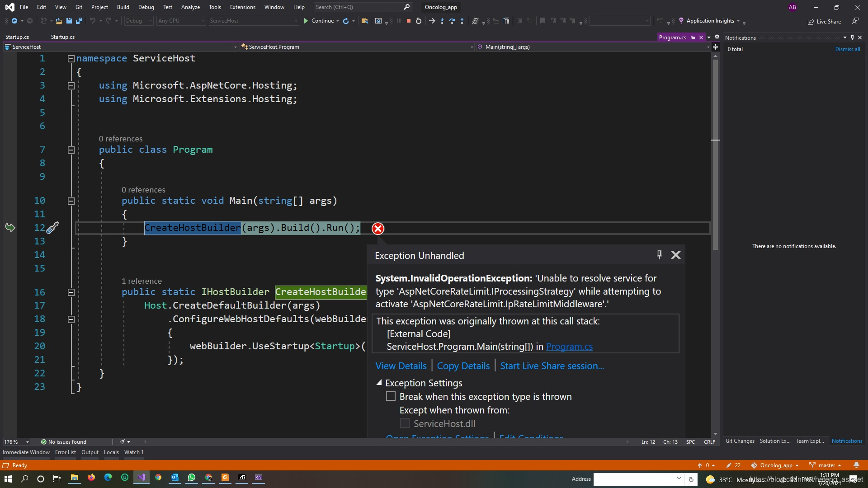Click the Stop Debugging red square icon
Screen dimensions: 868x488
click(x=408, y=21)
